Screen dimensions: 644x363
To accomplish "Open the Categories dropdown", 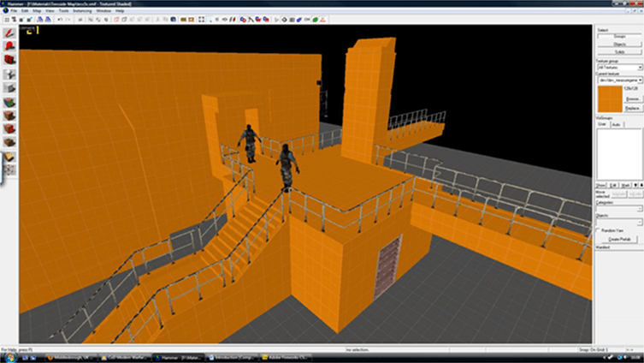I will 619,209.
